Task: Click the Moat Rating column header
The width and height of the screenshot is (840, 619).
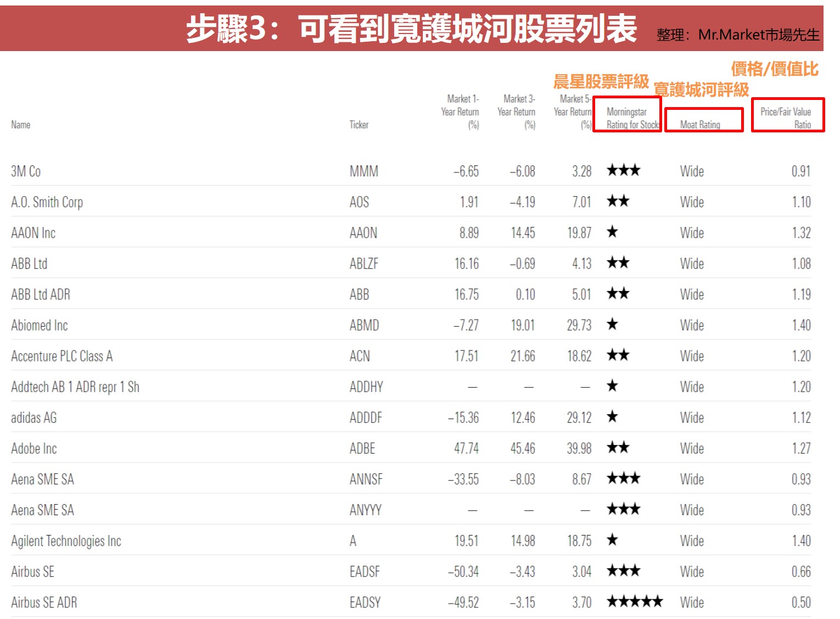Action: pyautogui.click(x=700, y=125)
